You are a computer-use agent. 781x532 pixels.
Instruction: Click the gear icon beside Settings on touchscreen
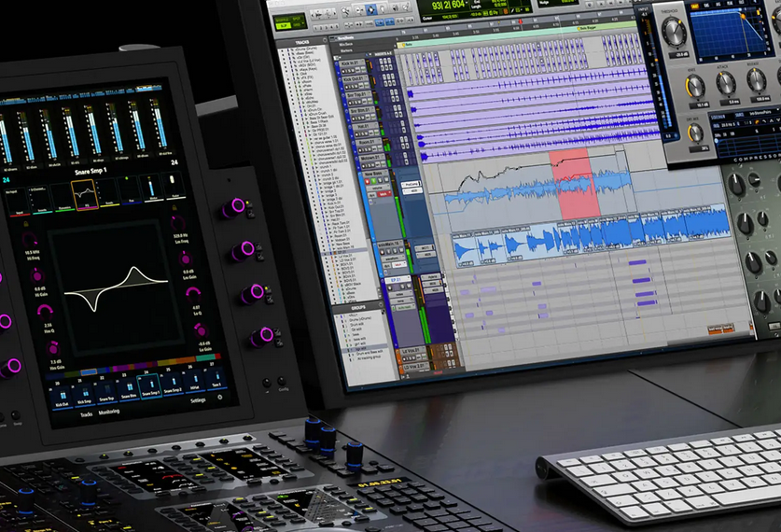[x=219, y=397]
